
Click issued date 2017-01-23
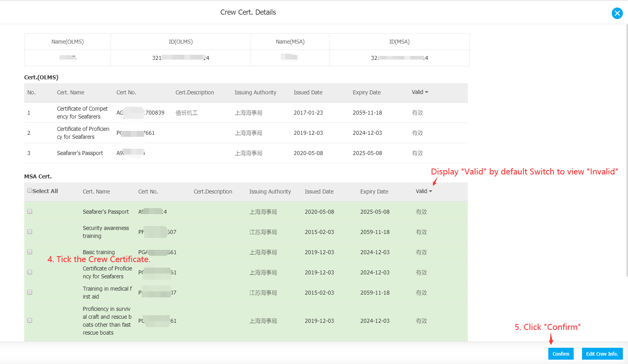coord(308,113)
